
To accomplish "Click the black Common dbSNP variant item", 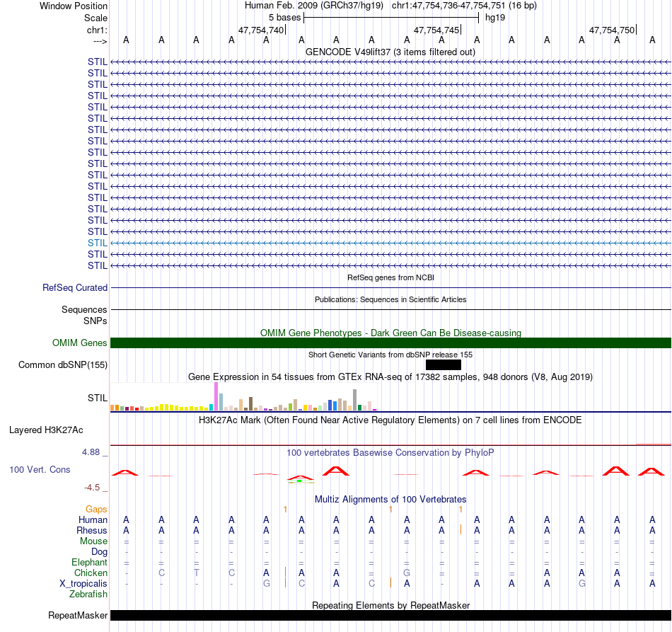I will 444,365.
